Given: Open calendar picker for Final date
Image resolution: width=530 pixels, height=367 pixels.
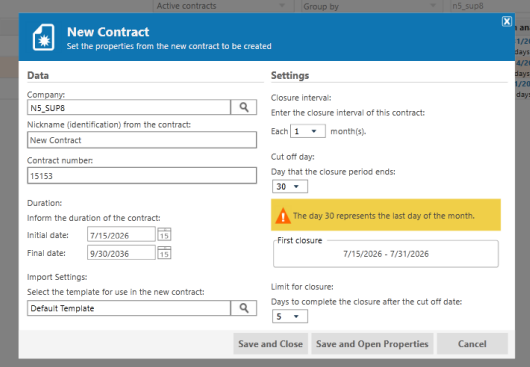Looking at the screenshot, I should pyautogui.click(x=164, y=252).
